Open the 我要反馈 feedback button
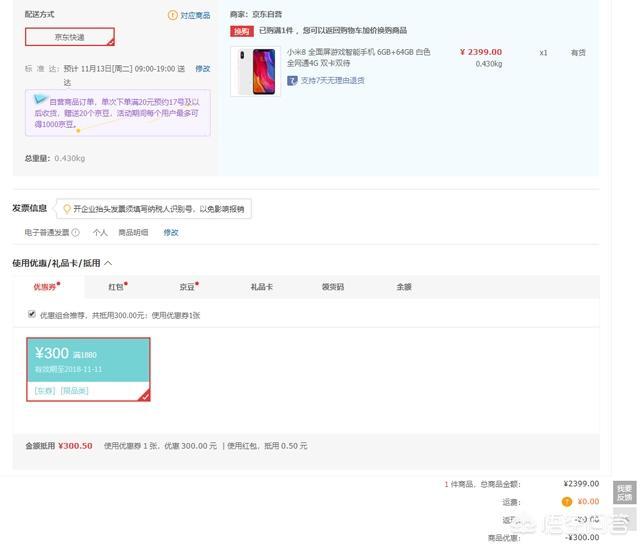This screenshot has width=640, height=546. [x=624, y=493]
